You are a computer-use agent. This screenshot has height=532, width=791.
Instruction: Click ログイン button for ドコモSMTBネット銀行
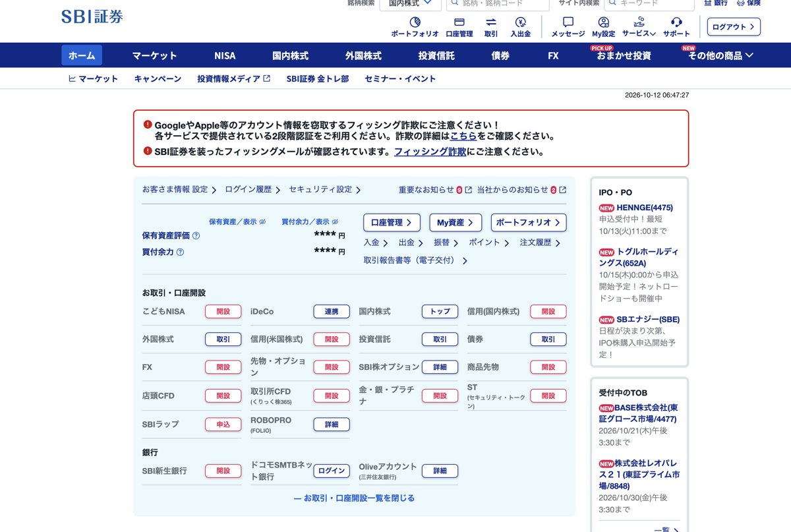pyautogui.click(x=332, y=471)
